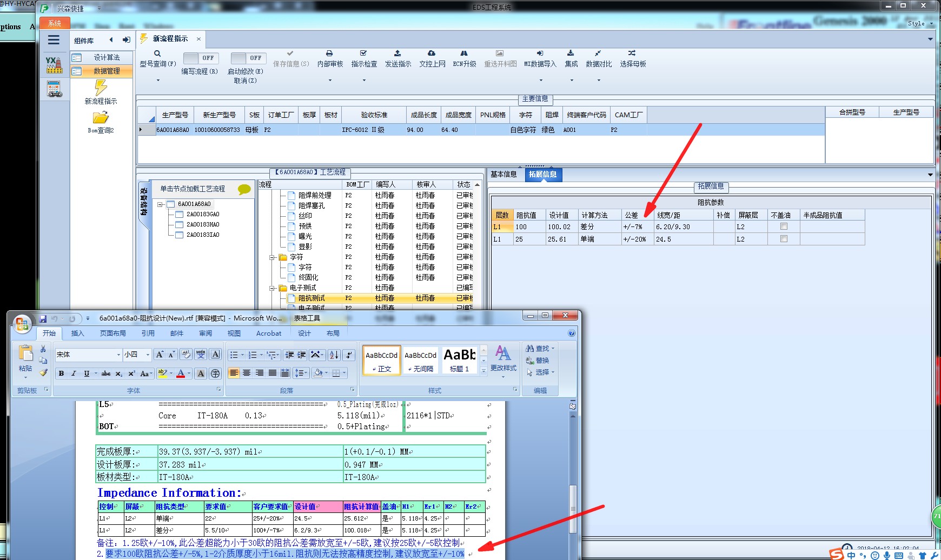Image resolution: width=941 pixels, height=560 pixels.
Task: Click Format Painter brush in Word clipboard
Action: tap(43, 372)
